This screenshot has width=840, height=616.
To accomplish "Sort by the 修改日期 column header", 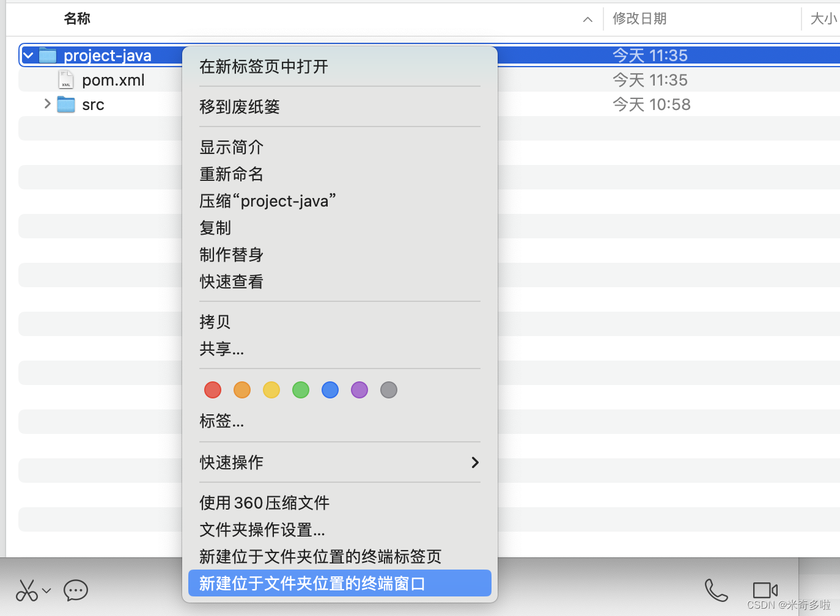I will point(639,19).
